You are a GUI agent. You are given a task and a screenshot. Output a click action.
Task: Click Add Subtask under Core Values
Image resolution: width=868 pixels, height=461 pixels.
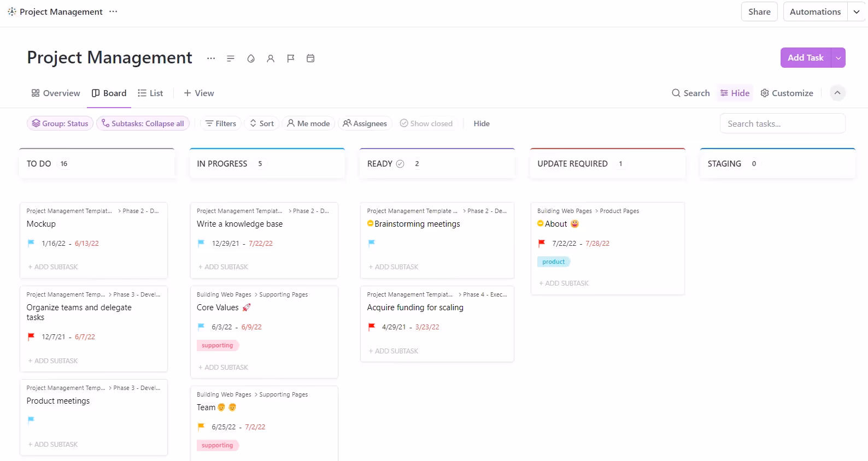[224, 368]
